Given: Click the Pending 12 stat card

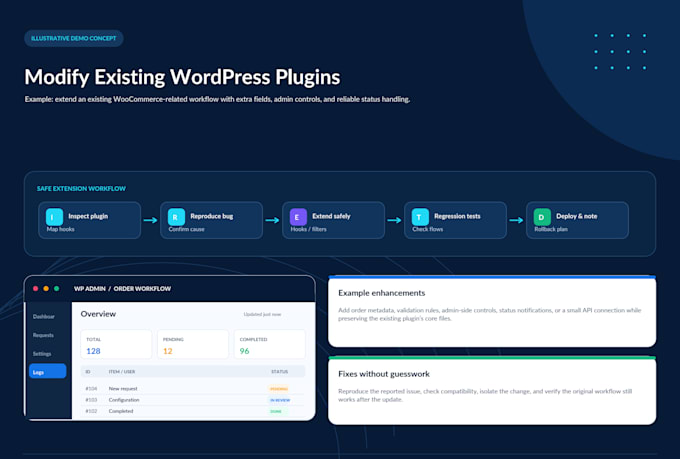Looking at the screenshot, I should point(193,344).
